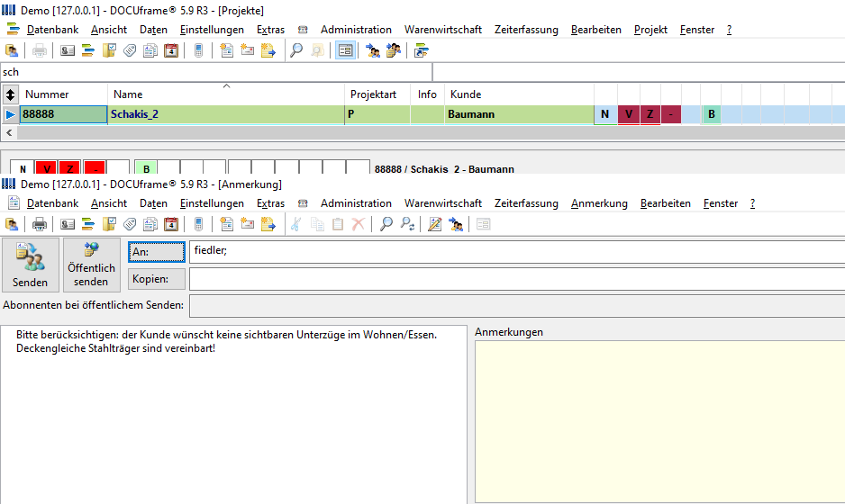Toggle the N status box in legend
The width and height of the screenshot is (845, 504).
[23, 166]
